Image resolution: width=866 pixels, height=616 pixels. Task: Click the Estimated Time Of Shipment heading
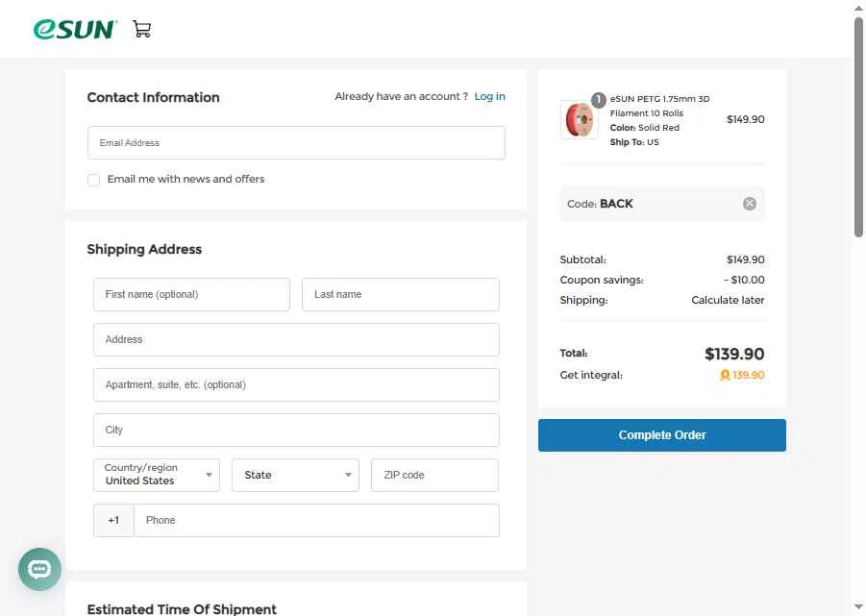(x=182, y=609)
